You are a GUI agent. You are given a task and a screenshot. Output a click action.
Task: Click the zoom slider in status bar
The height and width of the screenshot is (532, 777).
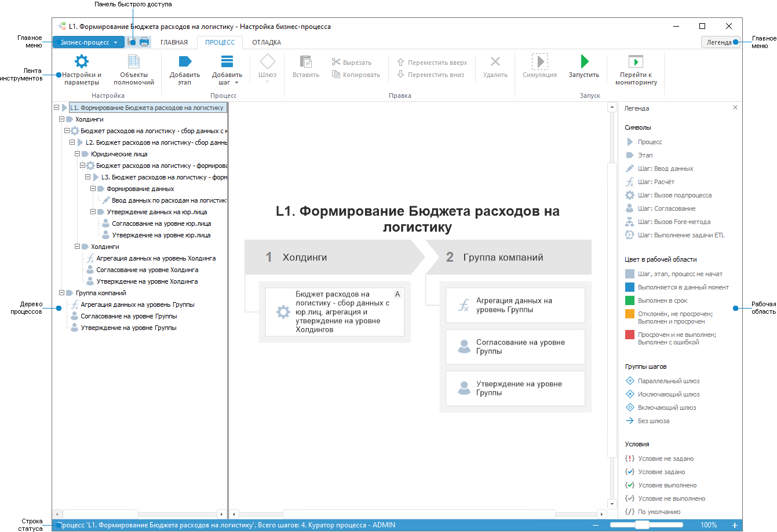[x=642, y=525]
